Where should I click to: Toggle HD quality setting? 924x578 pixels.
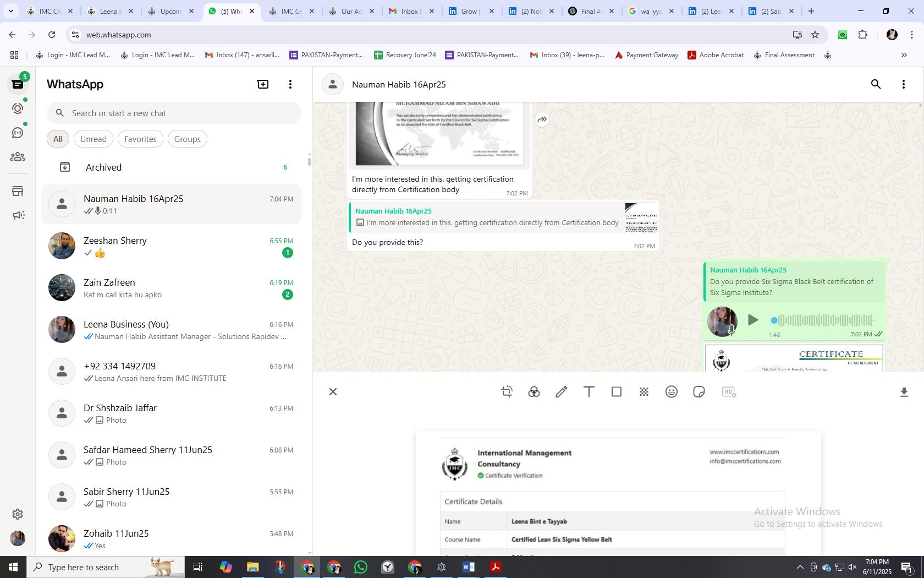729,391
